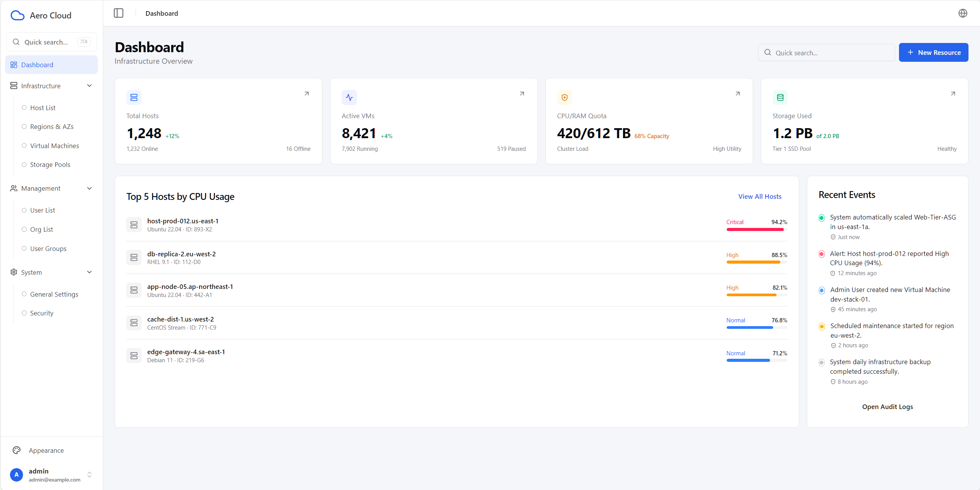Open Dashboard in the sidebar
The width and height of the screenshot is (980, 490).
(51, 65)
